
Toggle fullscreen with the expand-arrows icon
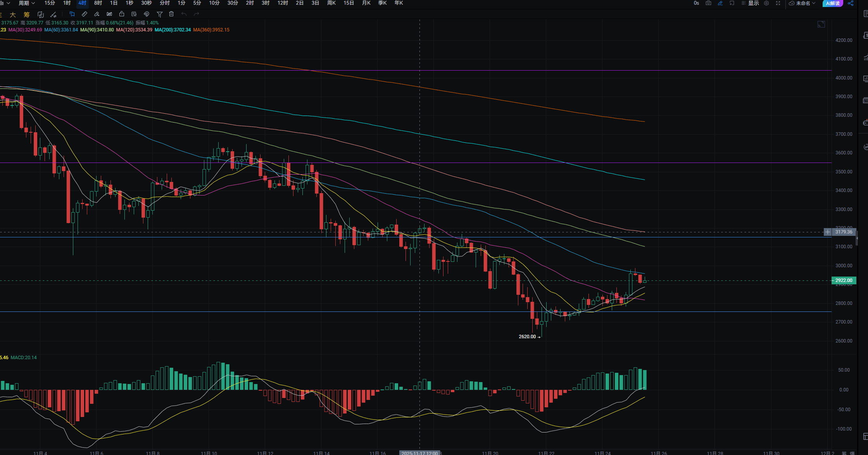(x=778, y=3)
